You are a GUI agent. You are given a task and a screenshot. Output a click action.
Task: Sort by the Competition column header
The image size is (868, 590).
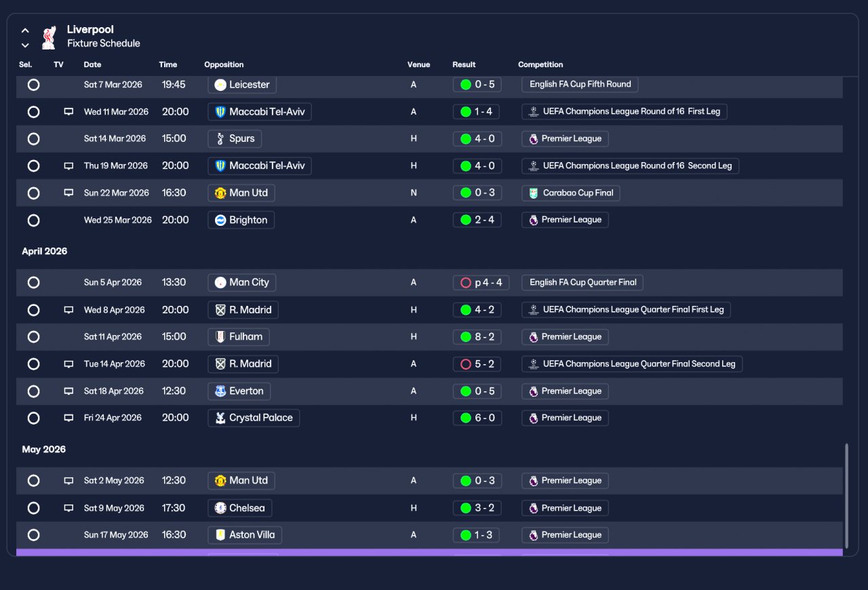tap(540, 65)
